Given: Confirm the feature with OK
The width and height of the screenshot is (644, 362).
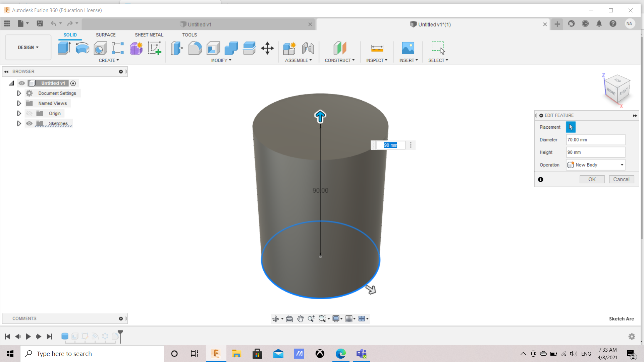Looking at the screenshot, I should tap(592, 179).
